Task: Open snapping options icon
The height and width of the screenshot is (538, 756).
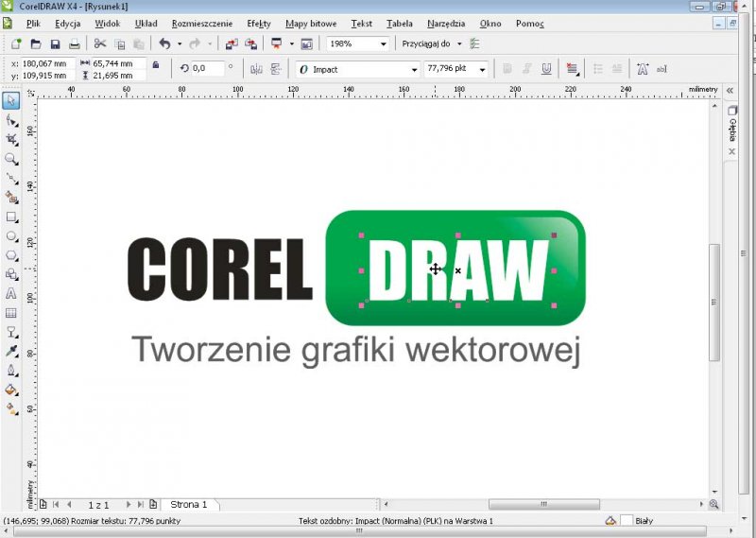Action: (x=475, y=43)
